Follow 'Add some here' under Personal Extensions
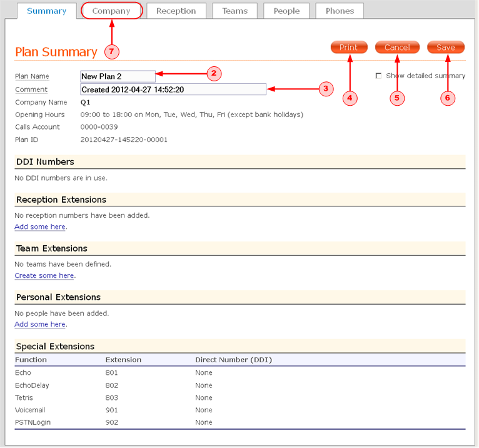Viewport: 479px width, 448px height. (x=40, y=324)
